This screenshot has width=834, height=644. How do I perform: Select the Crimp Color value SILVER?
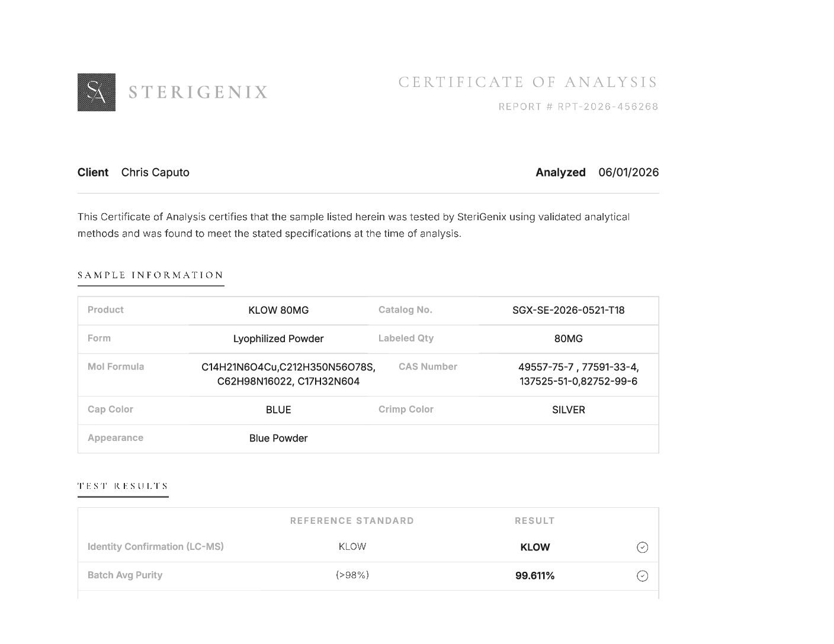pyautogui.click(x=569, y=410)
